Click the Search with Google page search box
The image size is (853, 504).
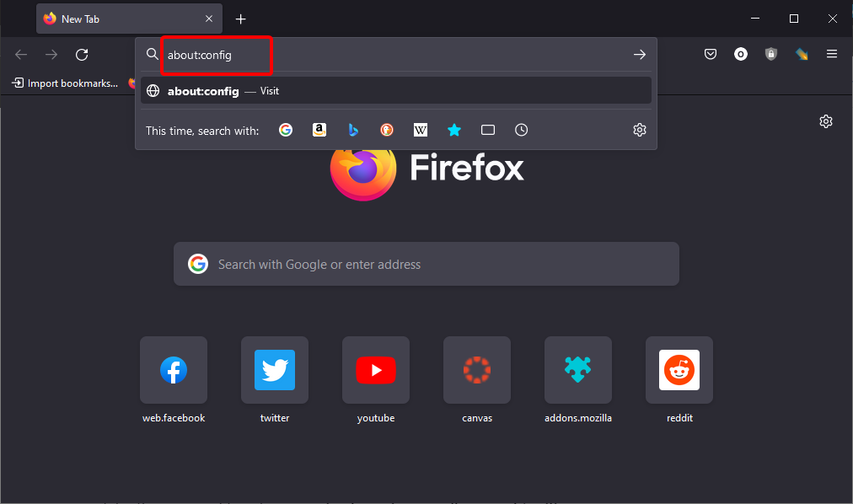point(426,265)
